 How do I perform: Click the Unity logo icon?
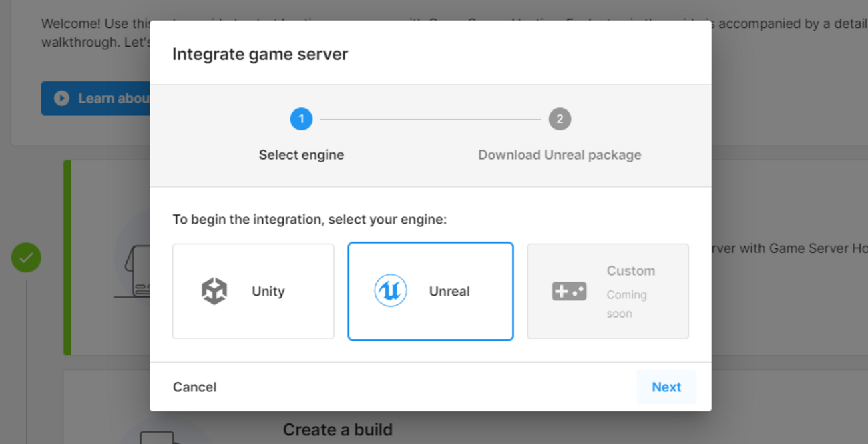214,292
